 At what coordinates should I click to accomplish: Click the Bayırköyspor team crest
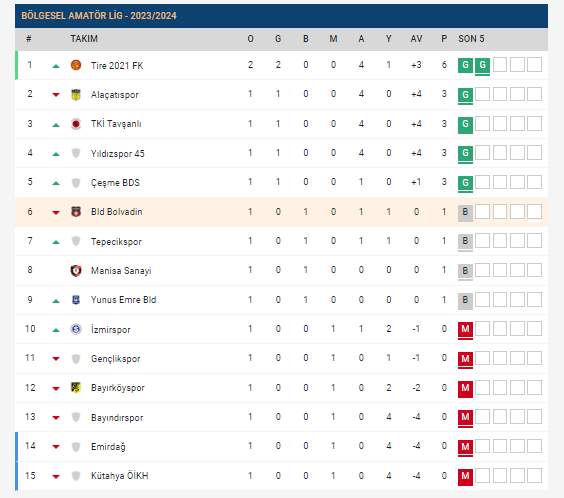pyautogui.click(x=76, y=388)
